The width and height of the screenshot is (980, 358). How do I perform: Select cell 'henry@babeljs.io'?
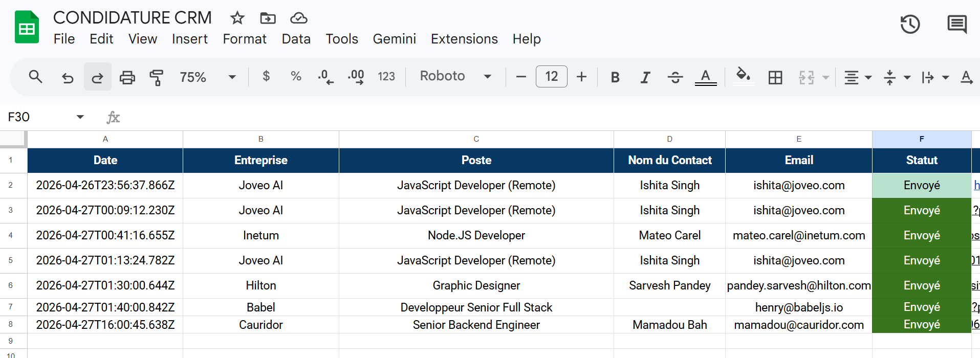point(799,307)
